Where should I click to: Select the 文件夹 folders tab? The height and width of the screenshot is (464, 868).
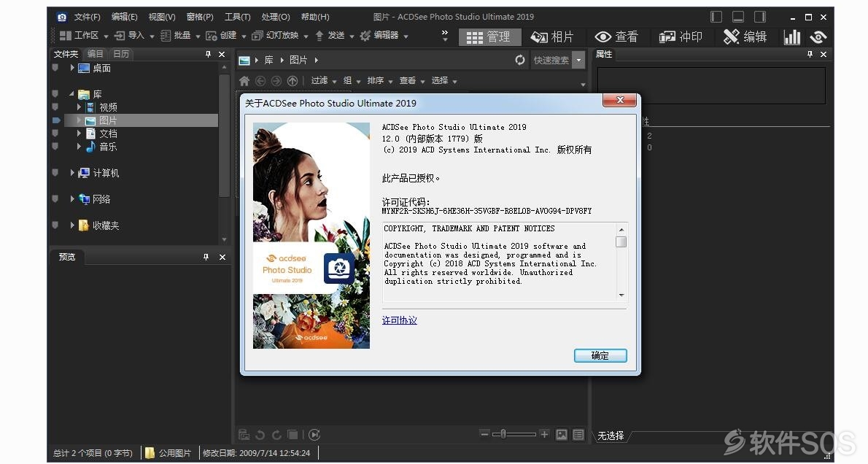pyautogui.click(x=66, y=54)
